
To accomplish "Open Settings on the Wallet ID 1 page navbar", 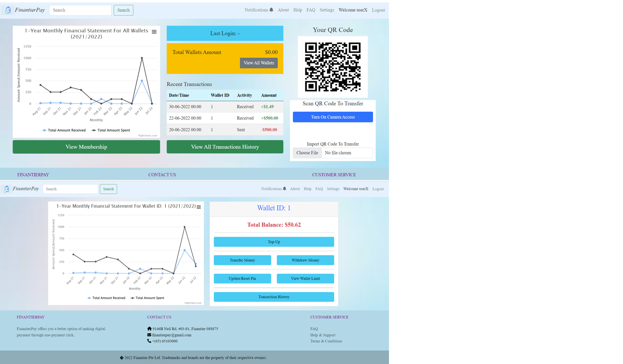I will click(x=333, y=189).
